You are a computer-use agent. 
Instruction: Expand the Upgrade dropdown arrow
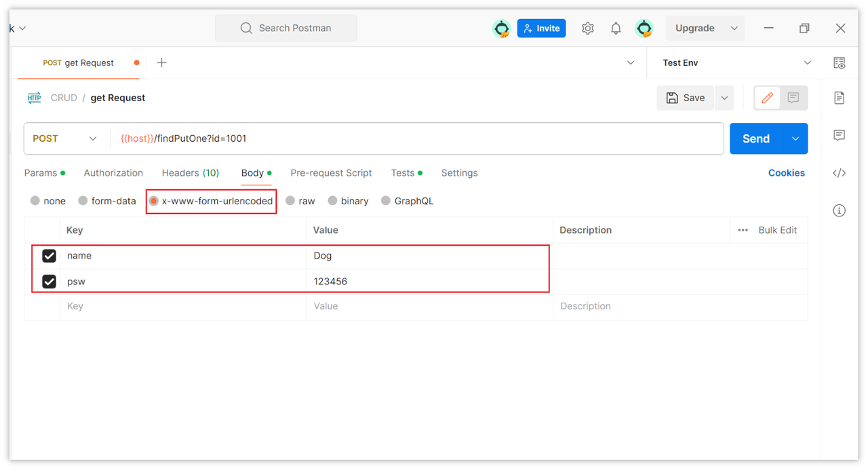pyautogui.click(x=734, y=29)
